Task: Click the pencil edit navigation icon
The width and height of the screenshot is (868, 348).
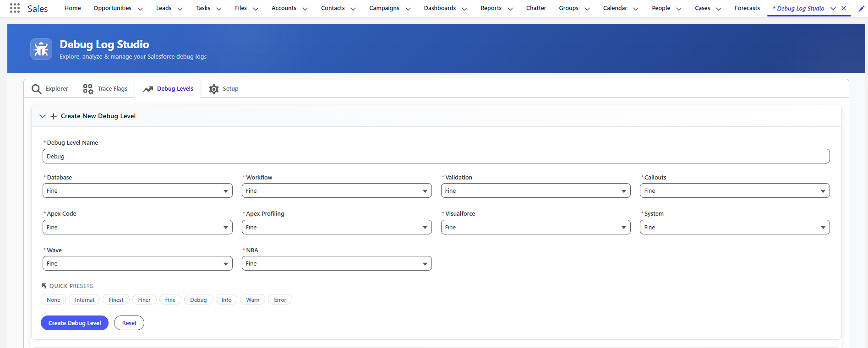Action: pos(861,8)
